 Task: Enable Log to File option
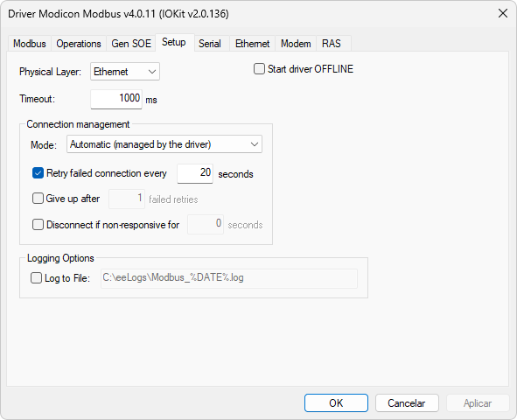[36, 278]
